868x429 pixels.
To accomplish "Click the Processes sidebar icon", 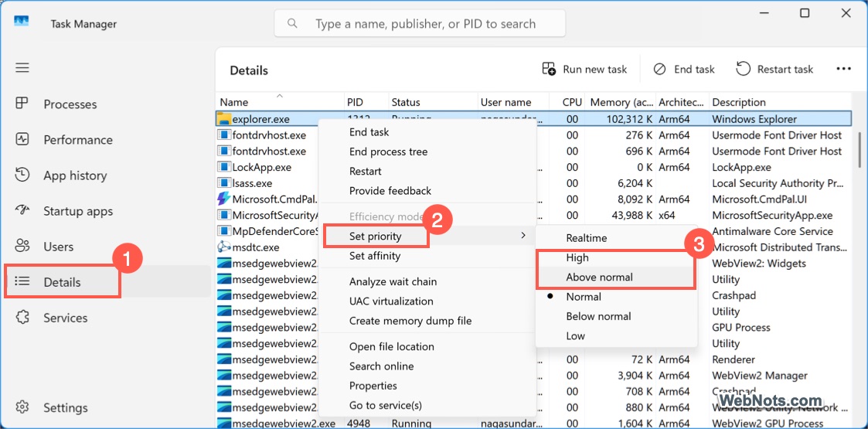I will [22, 104].
